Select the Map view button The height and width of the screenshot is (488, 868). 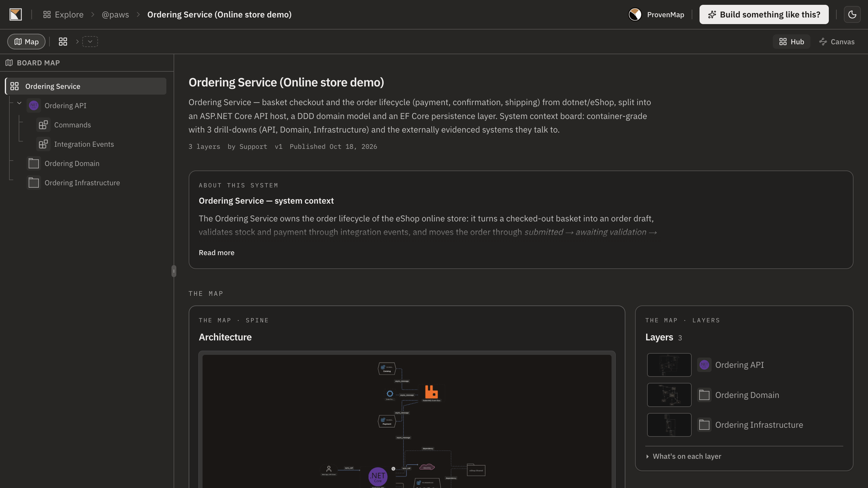[x=26, y=42]
